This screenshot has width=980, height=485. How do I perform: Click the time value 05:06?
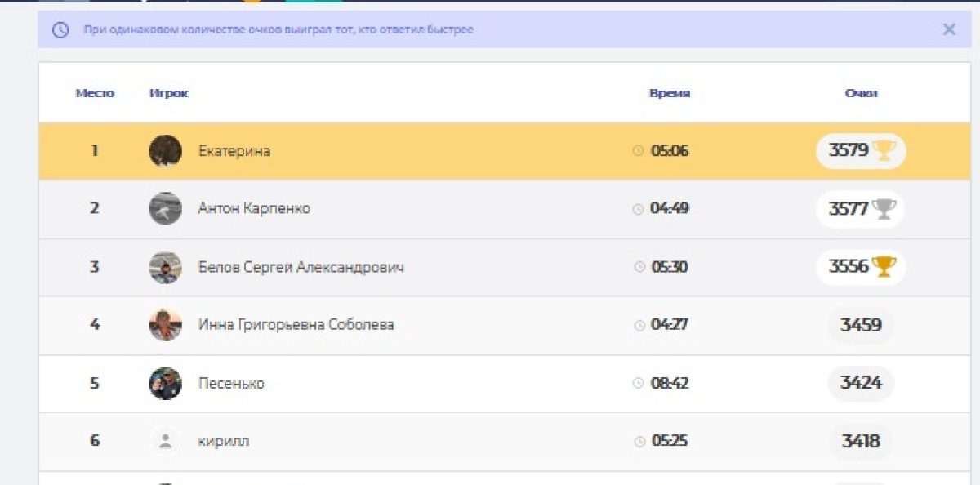[670, 151]
